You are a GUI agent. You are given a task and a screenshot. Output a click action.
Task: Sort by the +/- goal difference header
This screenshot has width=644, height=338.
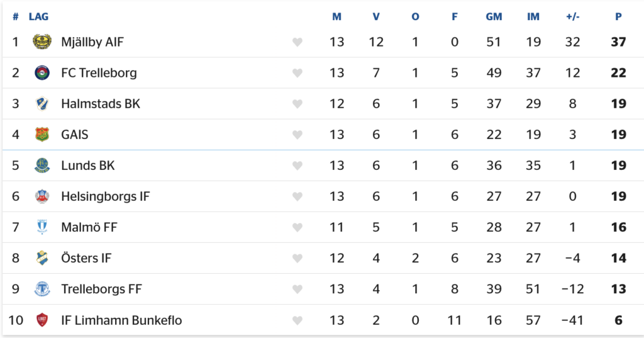pos(572,17)
